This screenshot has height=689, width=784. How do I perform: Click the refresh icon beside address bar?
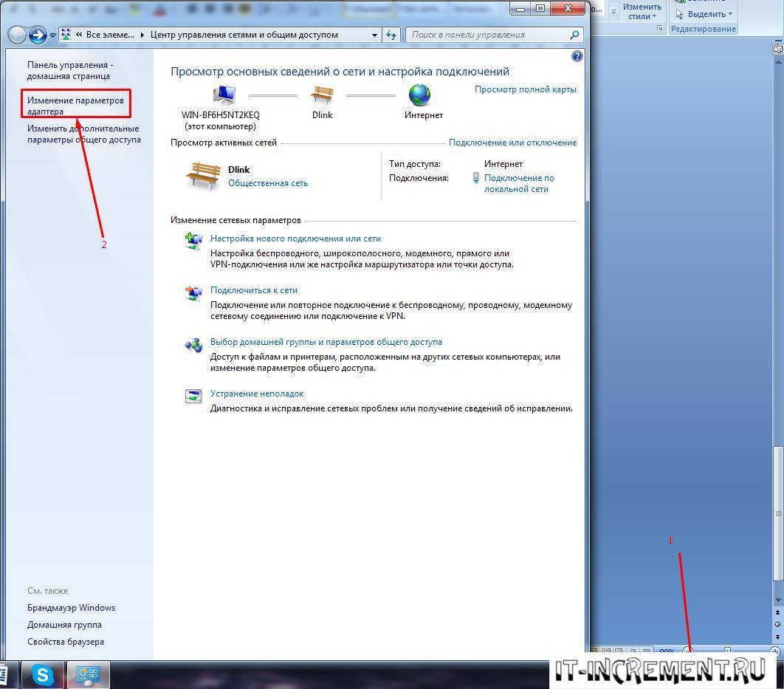point(391,35)
